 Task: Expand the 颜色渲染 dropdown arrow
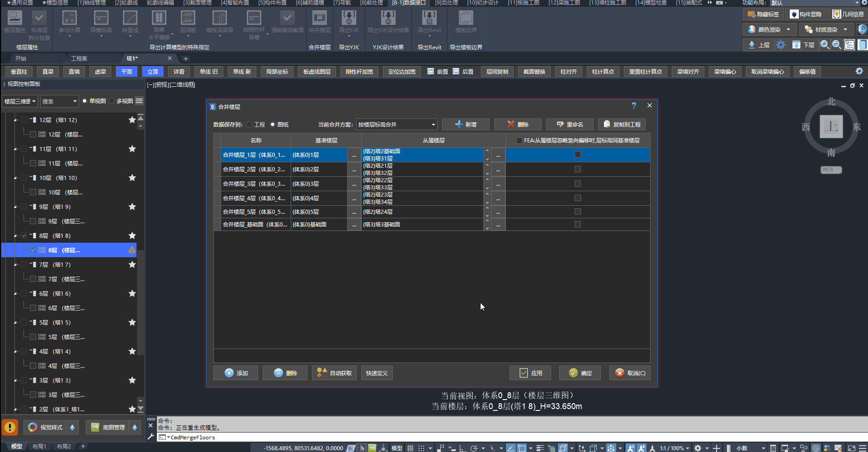[788, 30]
